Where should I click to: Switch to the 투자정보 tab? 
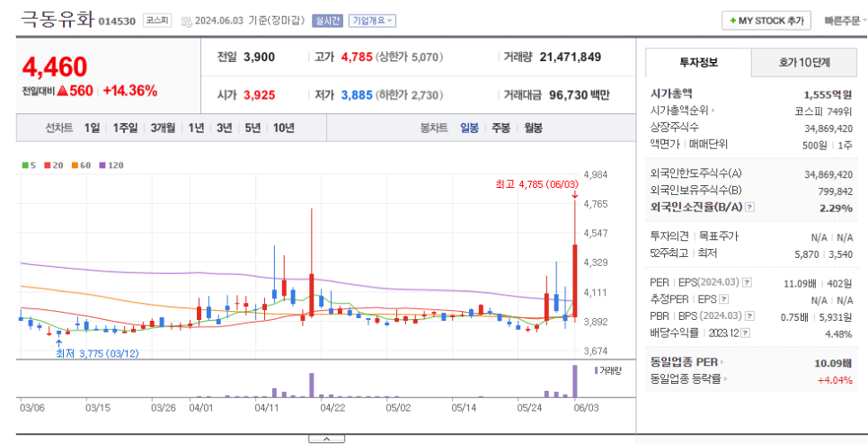(x=698, y=63)
